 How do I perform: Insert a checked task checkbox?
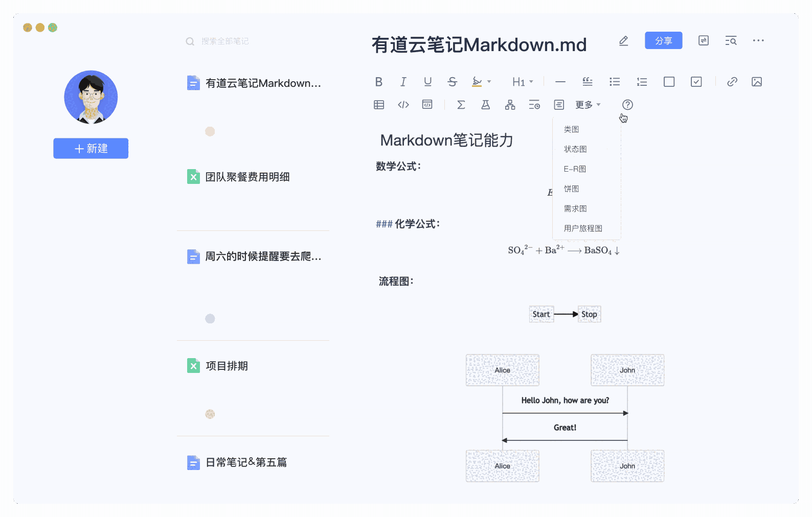click(696, 82)
